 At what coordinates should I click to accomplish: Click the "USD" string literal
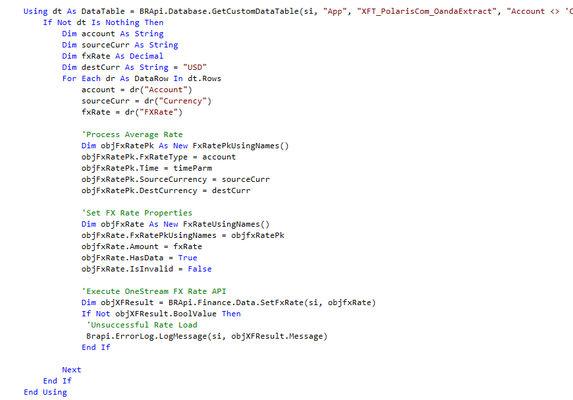pyautogui.click(x=195, y=68)
